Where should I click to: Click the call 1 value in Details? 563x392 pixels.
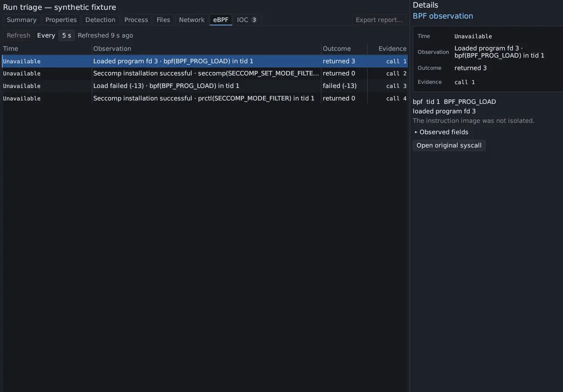(x=465, y=82)
